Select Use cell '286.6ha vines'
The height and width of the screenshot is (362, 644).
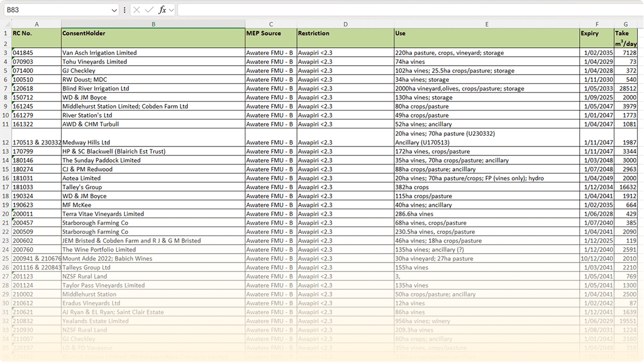487,214
